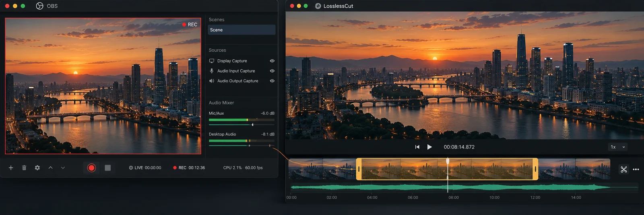Add a new source with the plus icon in OBS
The height and width of the screenshot is (215, 644).
coord(11,168)
